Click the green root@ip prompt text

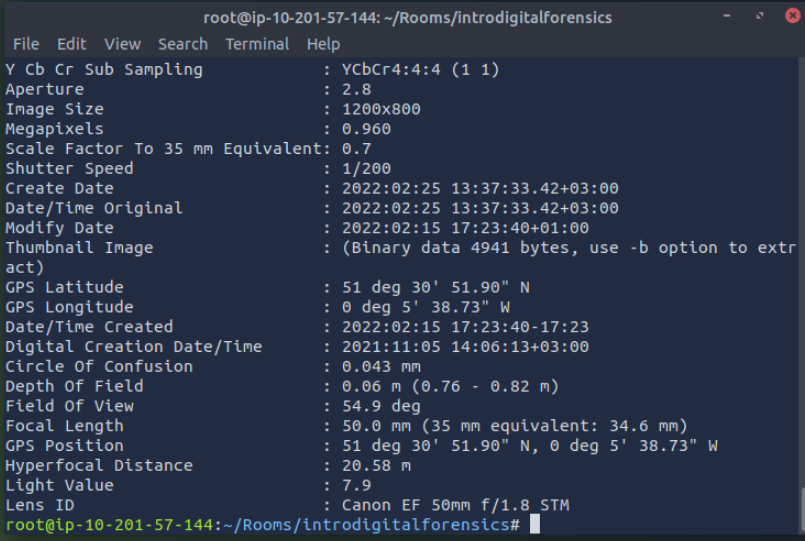[109, 524]
